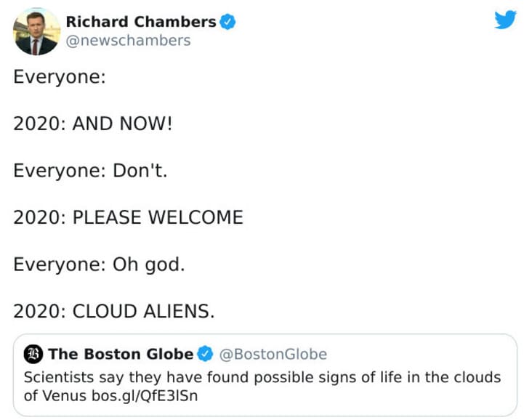532x420 pixels.
Task: Click the first "Everyone:" line
Action: [x=60, y=76]
